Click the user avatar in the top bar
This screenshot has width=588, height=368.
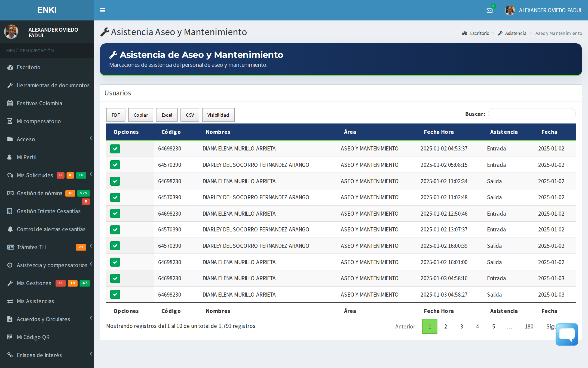(510, 10)
